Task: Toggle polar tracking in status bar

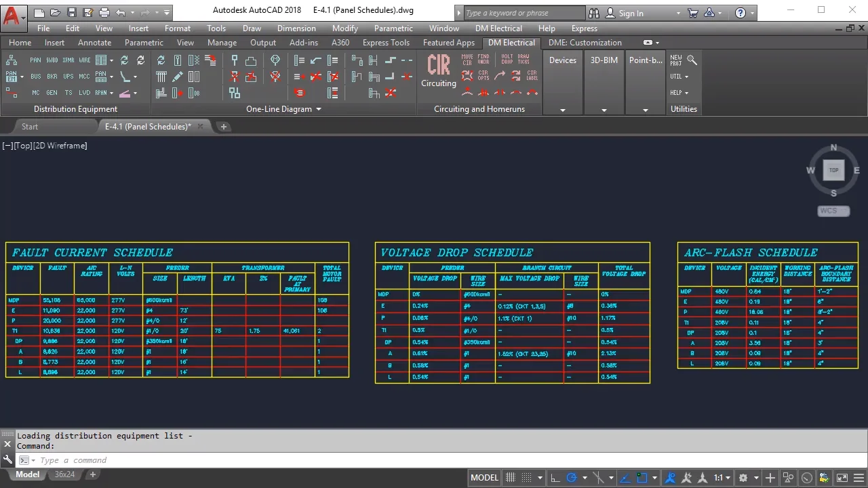Action: (x=571, y=478)
